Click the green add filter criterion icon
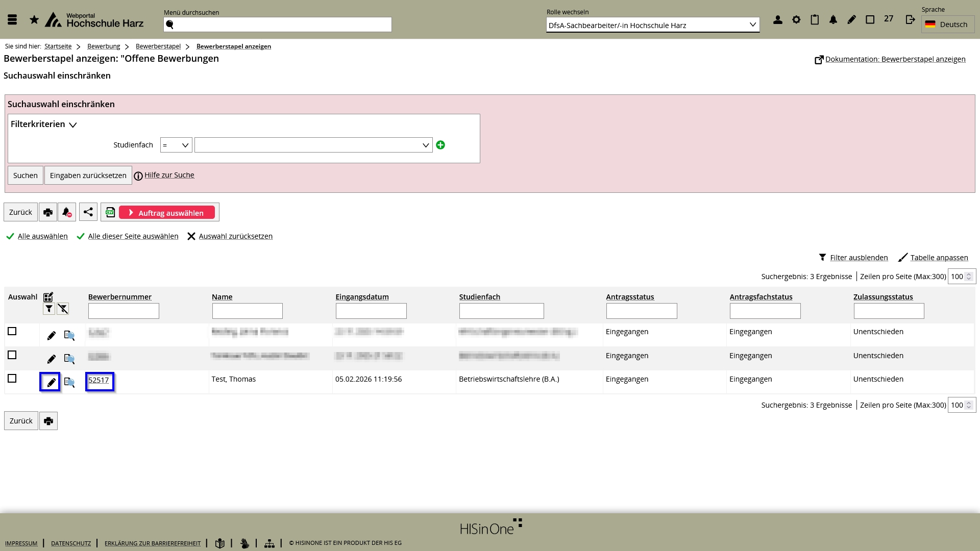 click(440, 145)
